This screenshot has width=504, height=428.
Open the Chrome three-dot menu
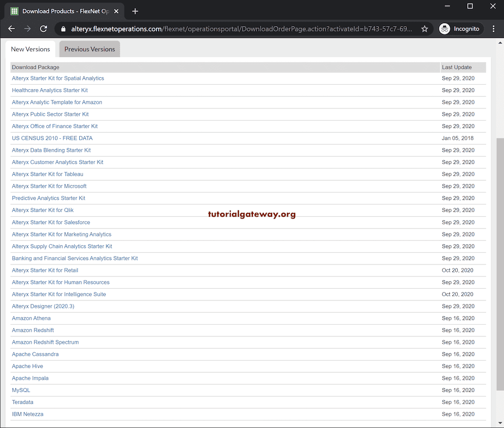point(494,29)
